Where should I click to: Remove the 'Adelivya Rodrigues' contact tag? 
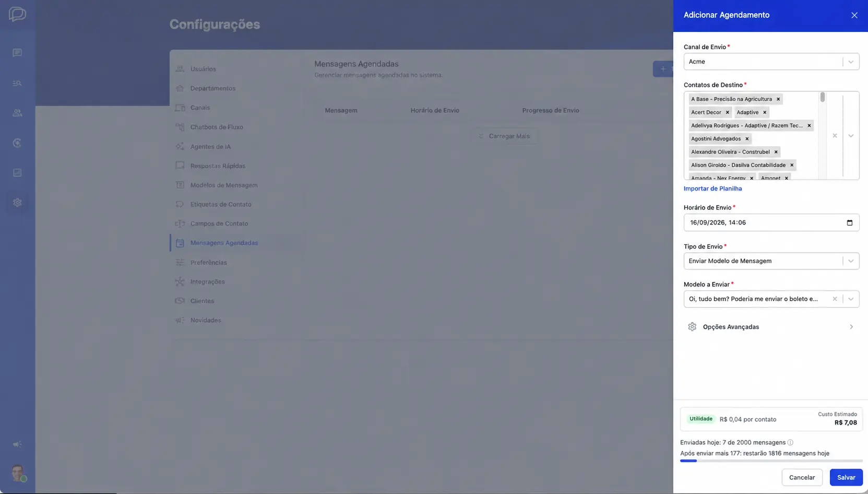pos(809,125)
